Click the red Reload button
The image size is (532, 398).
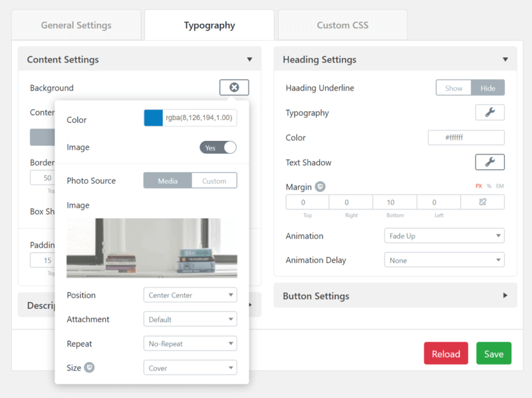pyautogui.click(x=446, y=353)
